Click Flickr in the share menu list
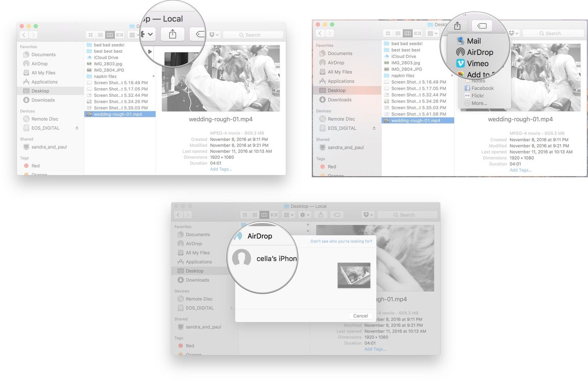Screen dimensions: 588x381 pyautogui.click(x=477, y=96)
